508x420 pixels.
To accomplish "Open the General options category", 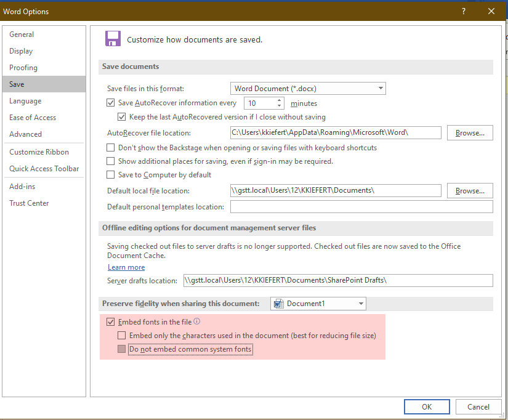I will tap(44, 34).
